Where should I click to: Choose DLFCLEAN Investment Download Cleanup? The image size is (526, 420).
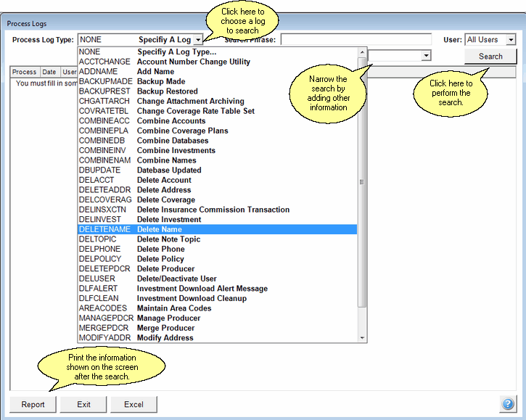coord(218,299)
